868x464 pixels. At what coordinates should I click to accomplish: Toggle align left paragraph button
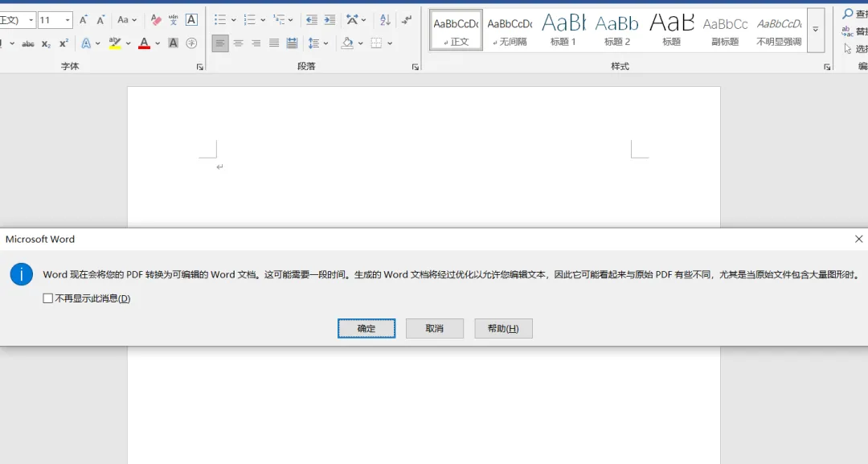pyautogui.click(x=219, y=43)
